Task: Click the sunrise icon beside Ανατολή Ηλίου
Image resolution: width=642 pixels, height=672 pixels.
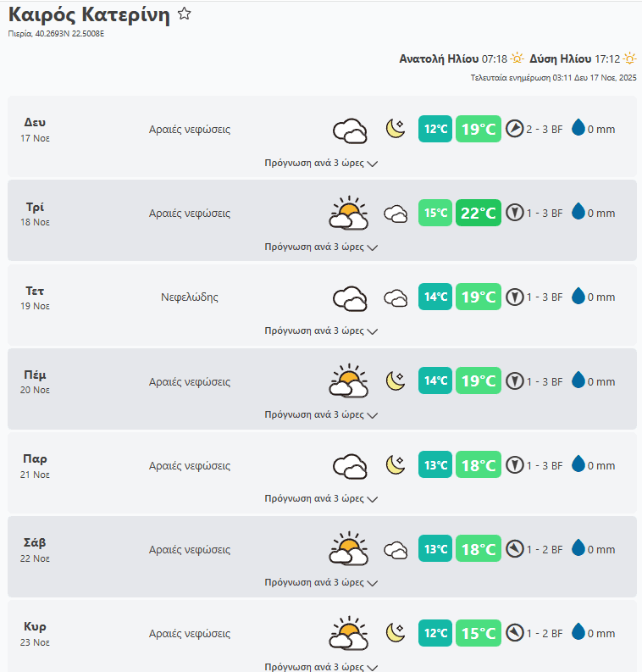Action: [517, 58]
